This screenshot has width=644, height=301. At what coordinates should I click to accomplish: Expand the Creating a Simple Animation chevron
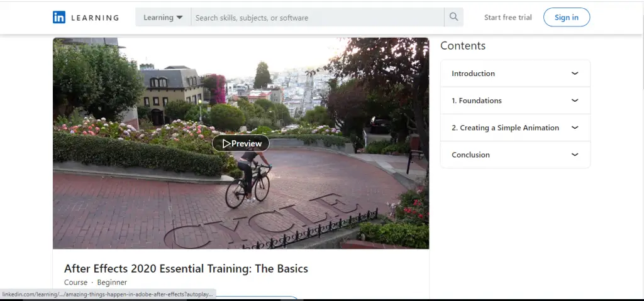574,128
